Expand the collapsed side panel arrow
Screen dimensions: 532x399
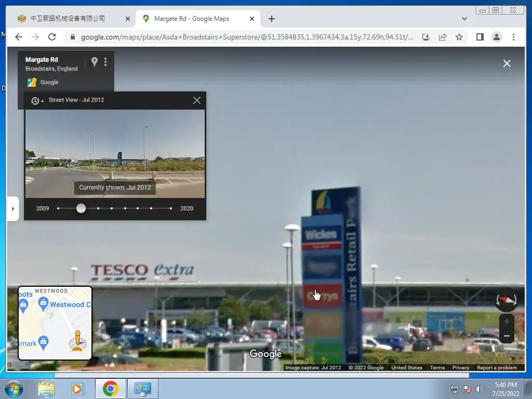(x=13, y=209)
